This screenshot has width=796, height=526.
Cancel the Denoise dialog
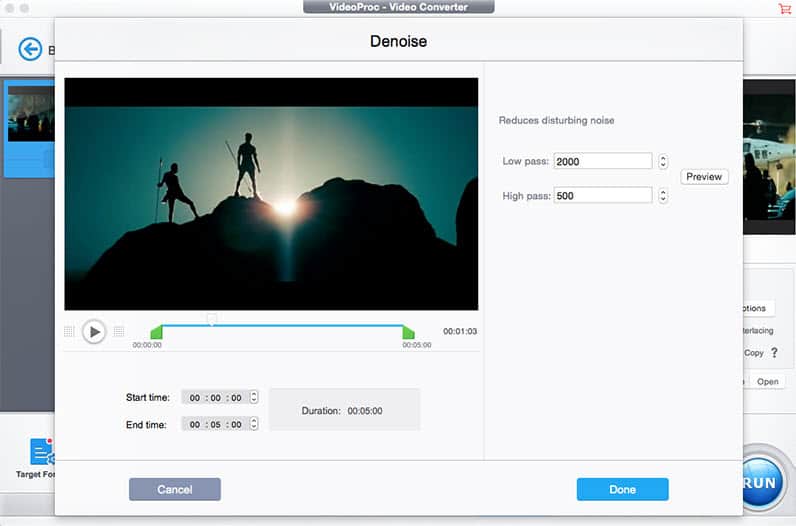click(x=175, y=489)
